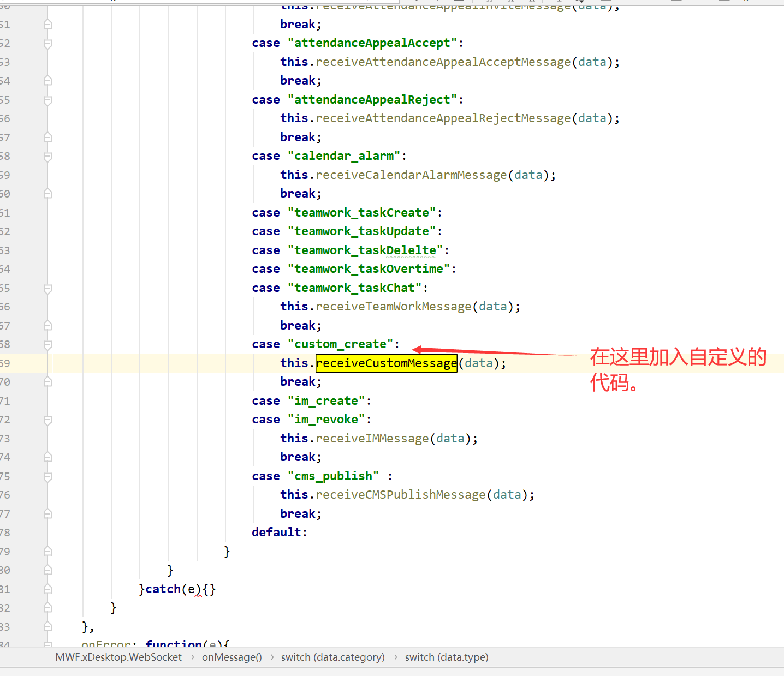Place cursor in "custom_create" string
This screenshot has width=784, height=676.
[x=341, y=345]
